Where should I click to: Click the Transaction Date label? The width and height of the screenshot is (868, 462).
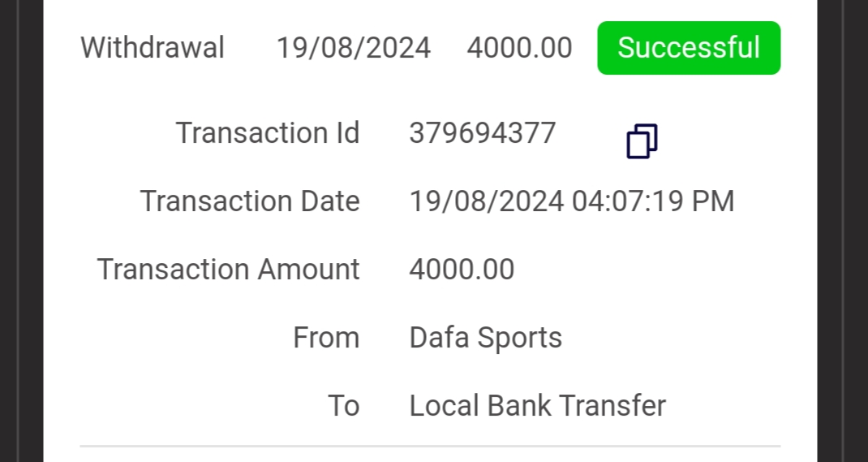250,201
